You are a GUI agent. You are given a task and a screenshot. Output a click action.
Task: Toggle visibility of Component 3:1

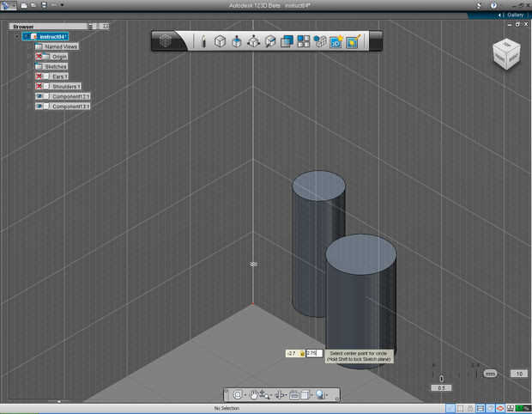pyautogui.click(x=39, y=107)
